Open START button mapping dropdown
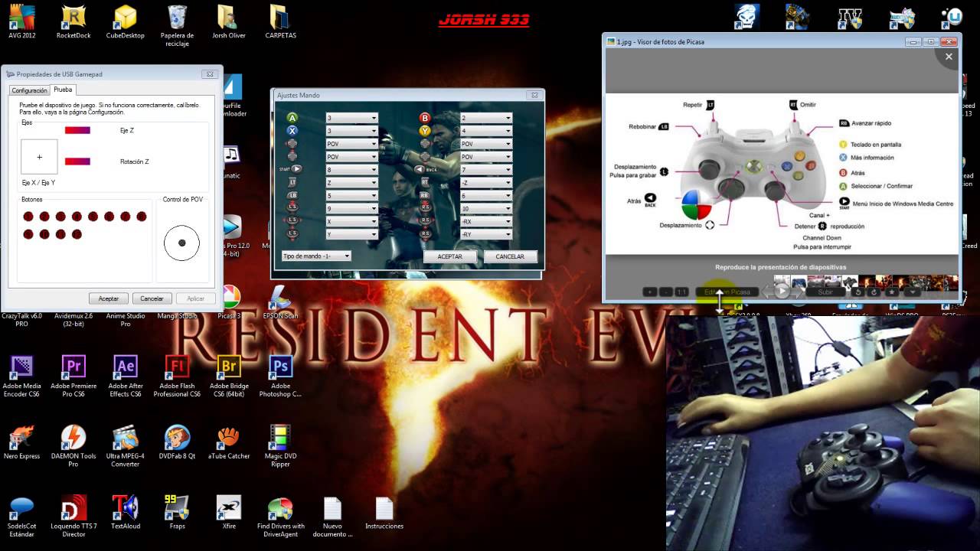The width and height of the screenshot is (980, 551). (351, 170)
